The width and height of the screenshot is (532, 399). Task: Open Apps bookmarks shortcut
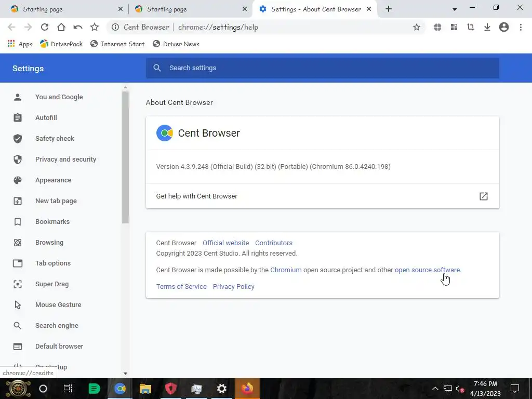click(20, 44)
